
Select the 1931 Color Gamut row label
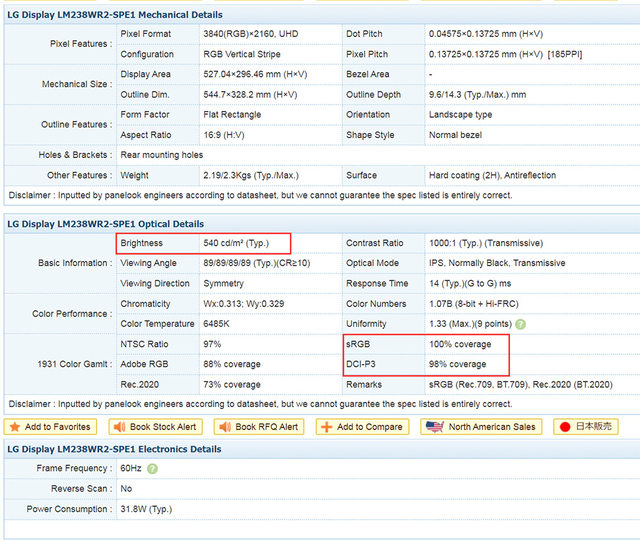point(75,364)
